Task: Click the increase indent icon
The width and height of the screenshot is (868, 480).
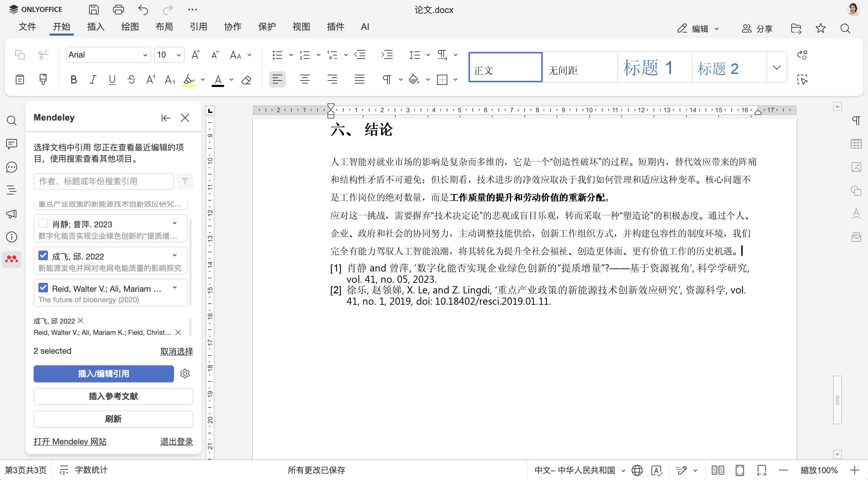Action: click(387, 55)
